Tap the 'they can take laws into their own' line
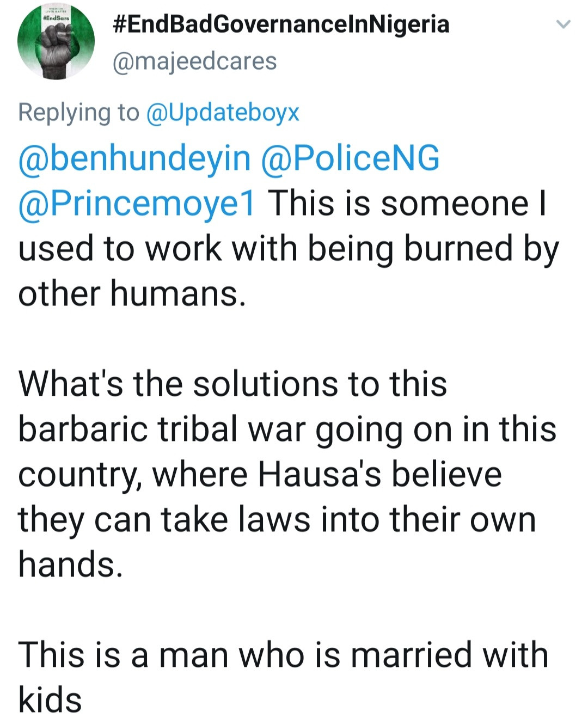The height and width of the screenshot is (724, 588). [x=277, y=519]
